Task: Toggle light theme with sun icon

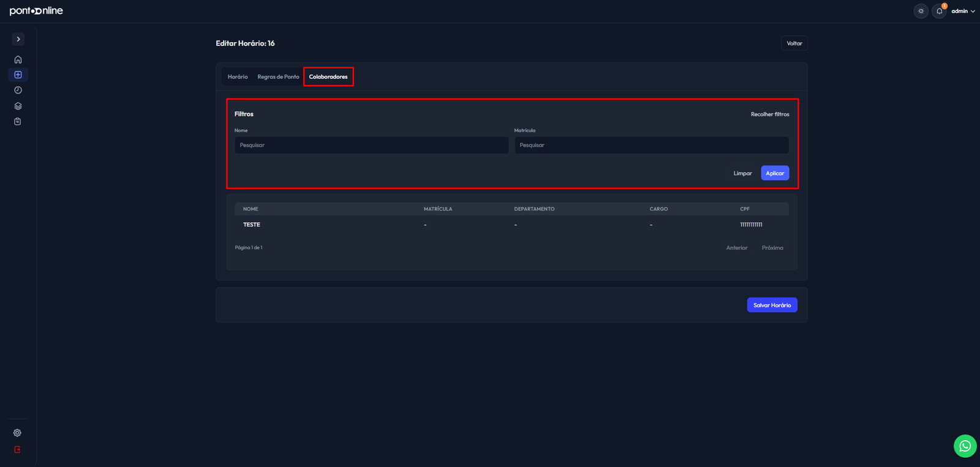Action: point(921,11)
